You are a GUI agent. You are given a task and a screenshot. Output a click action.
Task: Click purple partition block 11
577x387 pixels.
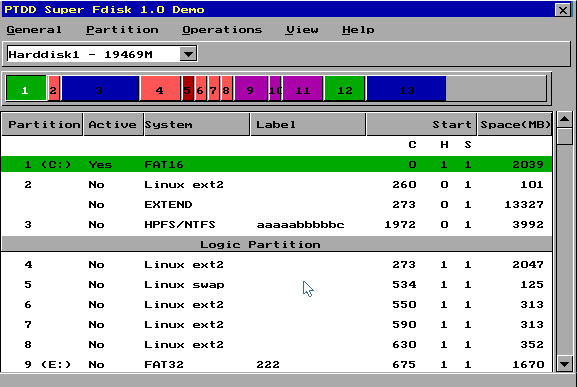pyautogui.click(x=302, y=88)
